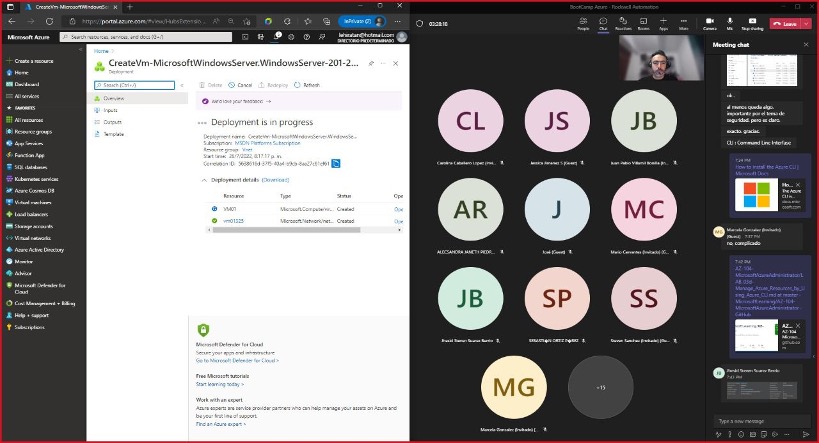Open +15 more participants tile

601,388
